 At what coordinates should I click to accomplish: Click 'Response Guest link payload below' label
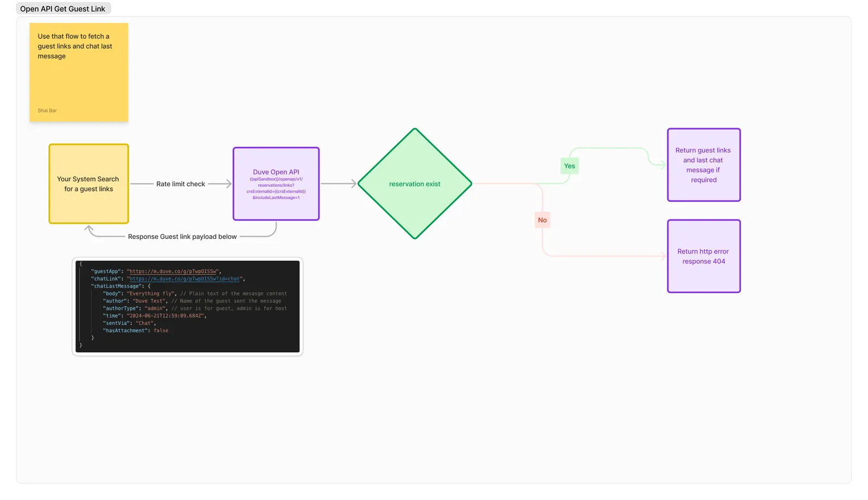coord(182,237)
